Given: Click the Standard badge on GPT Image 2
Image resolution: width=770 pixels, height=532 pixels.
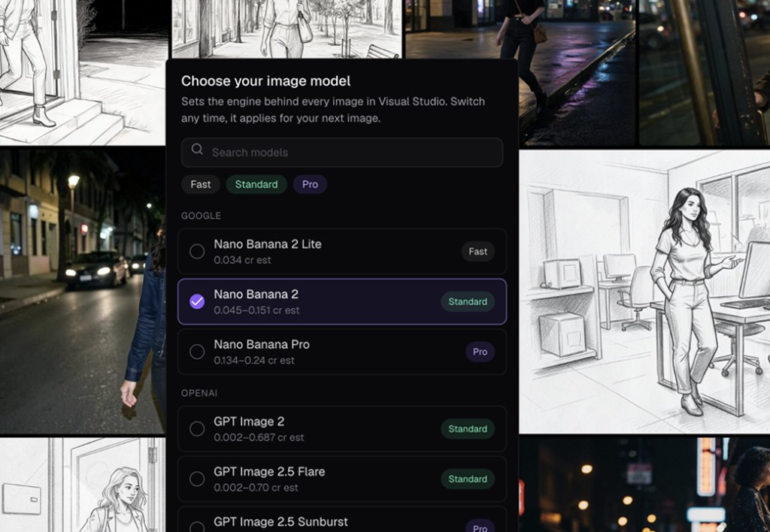Looking at the screenshot, I should 468,428.
